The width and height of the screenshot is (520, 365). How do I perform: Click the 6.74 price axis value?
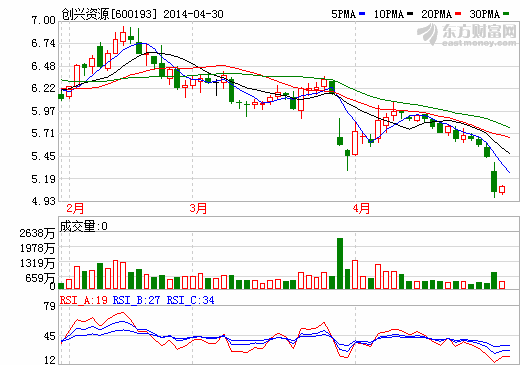pyautogui.click(x=43, y=43)
